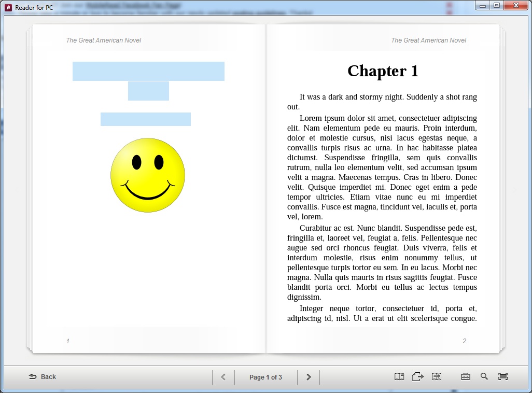Viewport: 532px width, 393px height.
Task: Click page number 2 on right page
Action: [465, 341]
